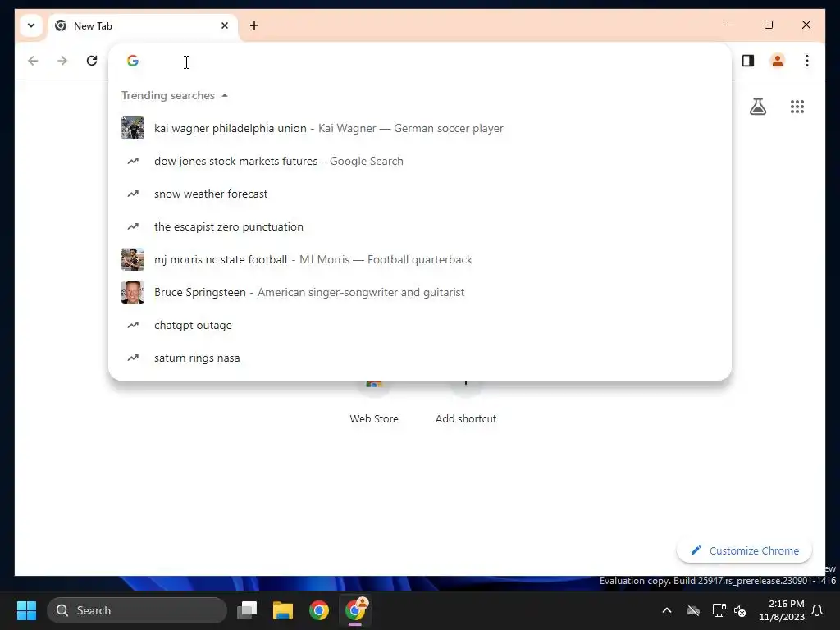
Task: Click the taskbar Search box
Action: (x=137, y=610)
